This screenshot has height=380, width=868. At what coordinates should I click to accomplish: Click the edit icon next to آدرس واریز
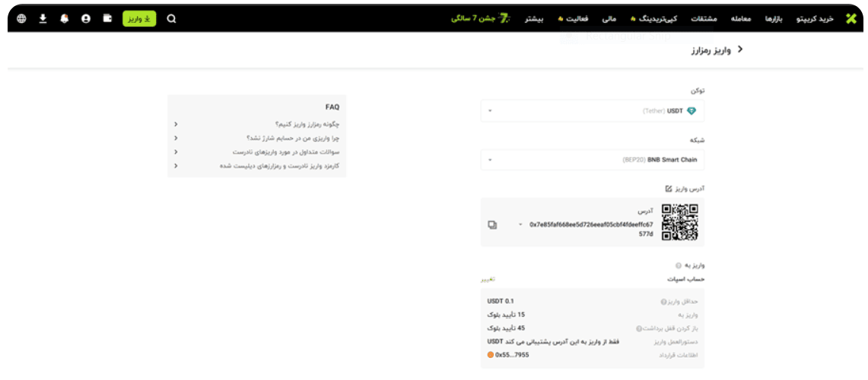(x=668, y=189)
